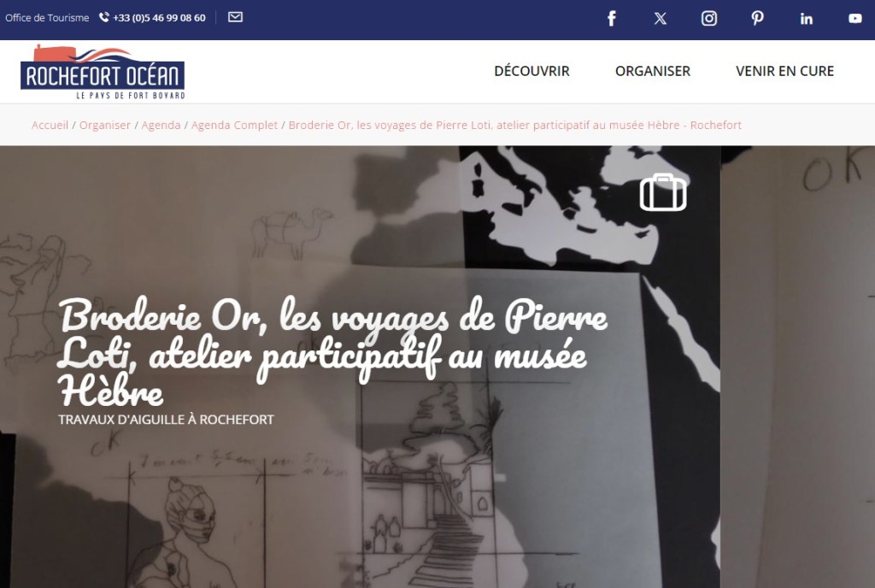This screenshot has width=875, height=588.
Task: Click the phone handset icon
Action: click(103, 17)
